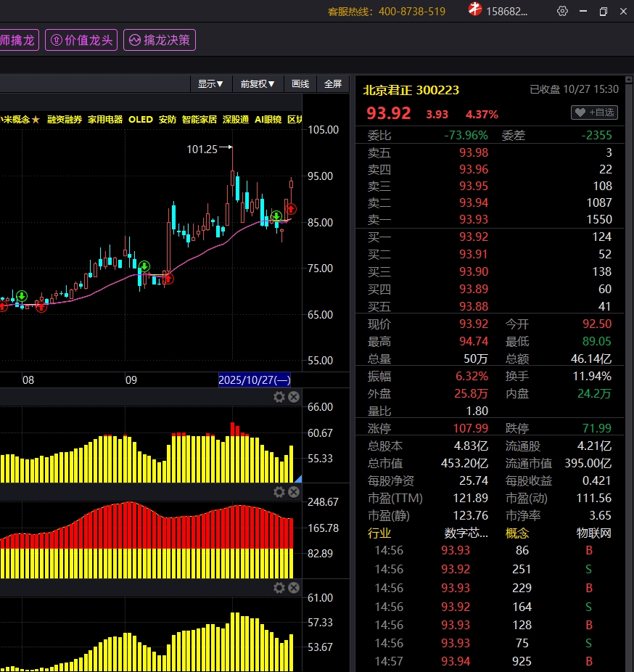
Task: Open the 擒龙决策 feature button
Action: point(160,41)
